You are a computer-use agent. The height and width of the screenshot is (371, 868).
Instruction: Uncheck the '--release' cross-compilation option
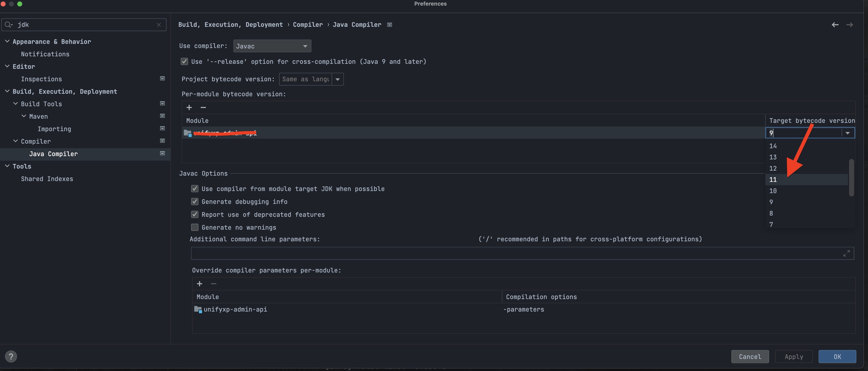coord(184,61)
